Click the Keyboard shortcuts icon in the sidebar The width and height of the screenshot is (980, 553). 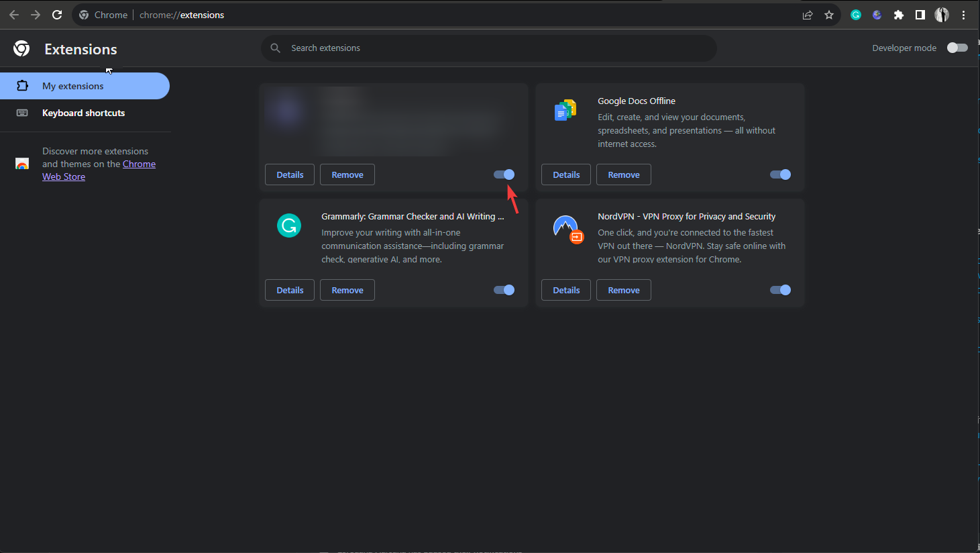(x=22, y=112)
